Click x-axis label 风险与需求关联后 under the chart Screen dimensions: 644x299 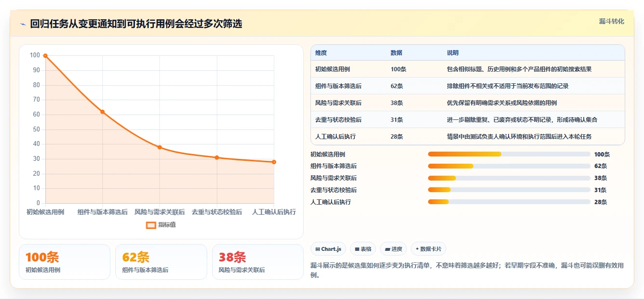(x=160, y=212)
